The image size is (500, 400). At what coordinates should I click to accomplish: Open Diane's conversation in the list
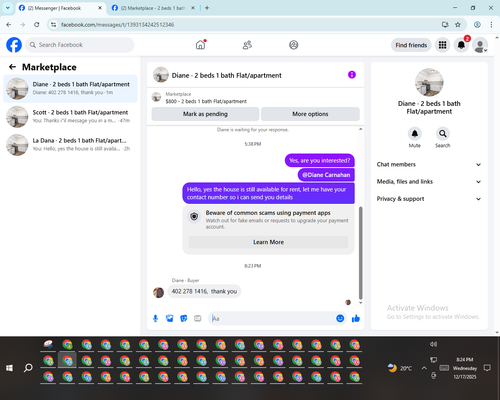click(x=70, y=89)
